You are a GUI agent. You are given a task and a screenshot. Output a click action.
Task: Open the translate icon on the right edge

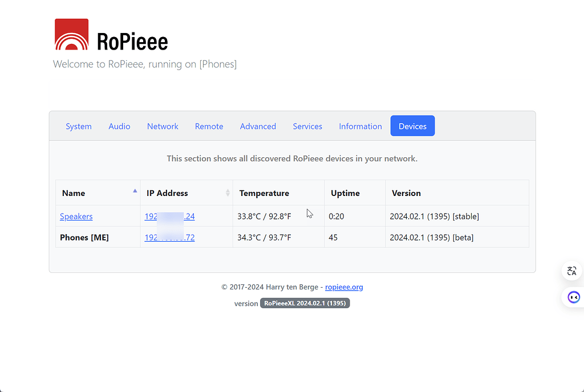[x=572, y=271]
